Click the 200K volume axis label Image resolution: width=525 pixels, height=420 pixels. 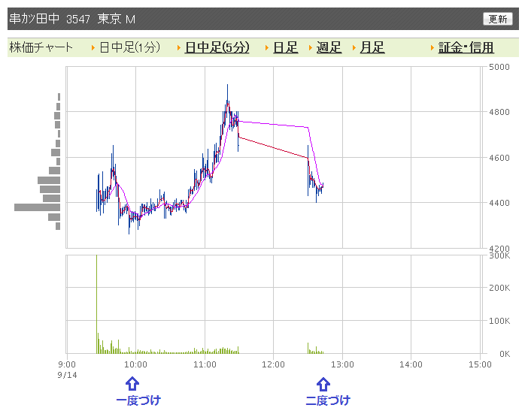click(499, 288)
